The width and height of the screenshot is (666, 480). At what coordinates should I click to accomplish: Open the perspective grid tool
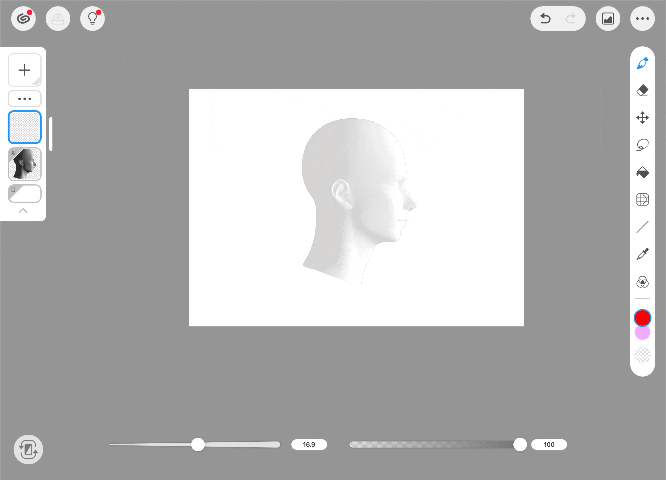click(x=642, y=199)
